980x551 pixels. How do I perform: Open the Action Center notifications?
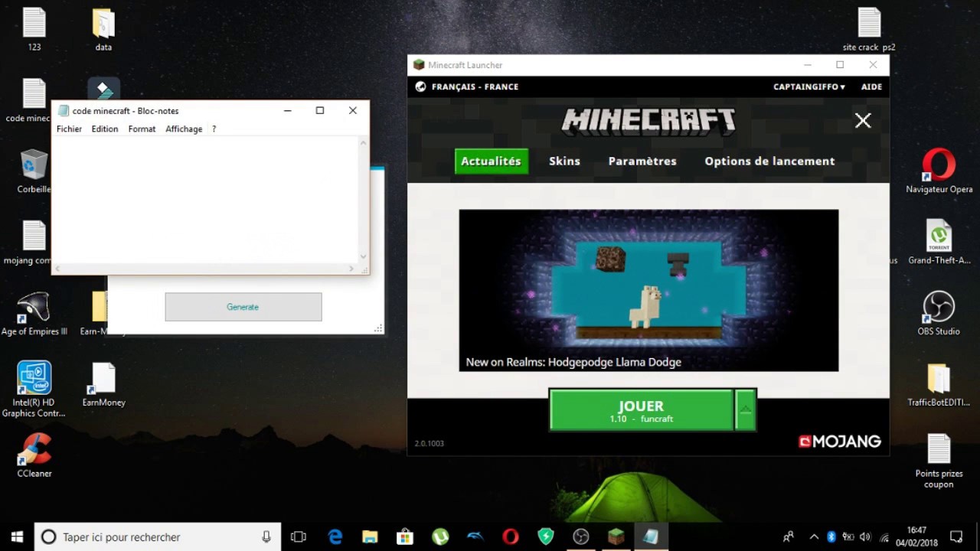point(956,537)
